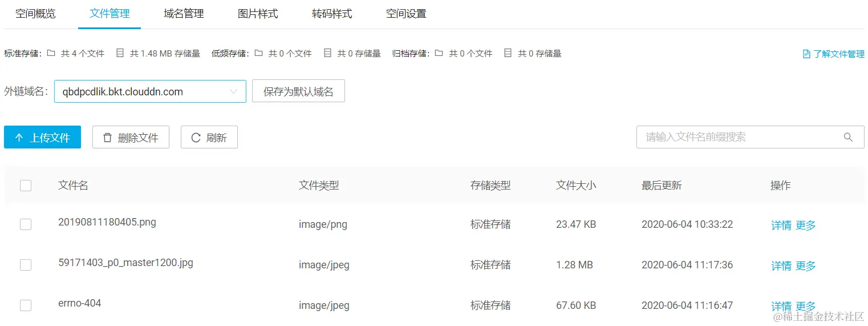Click timestamp 2020-06-04 11:17:36

687,265
